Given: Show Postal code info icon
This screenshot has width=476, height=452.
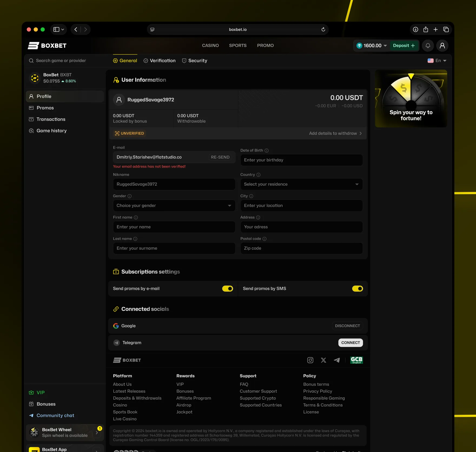Looking at the screenshot, I should click(265, 239).
